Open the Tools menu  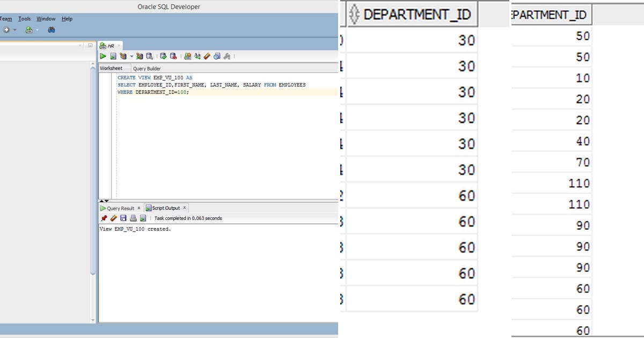[24, 18]
